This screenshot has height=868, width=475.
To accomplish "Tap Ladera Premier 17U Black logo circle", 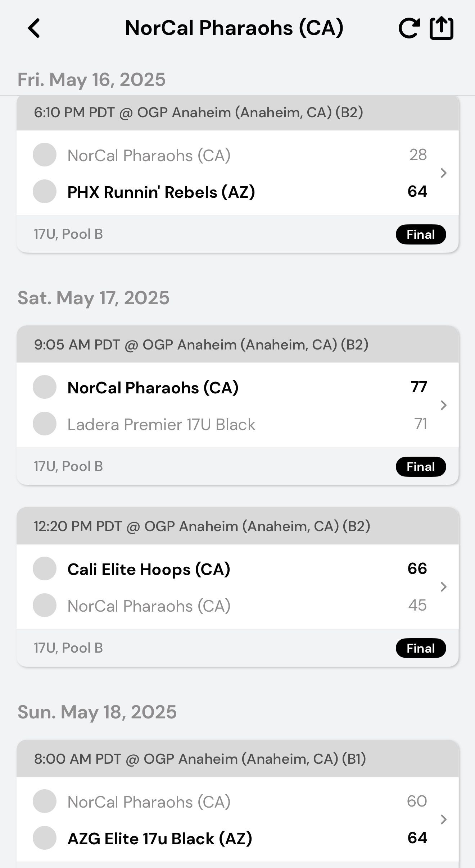I will pos(45,424).
